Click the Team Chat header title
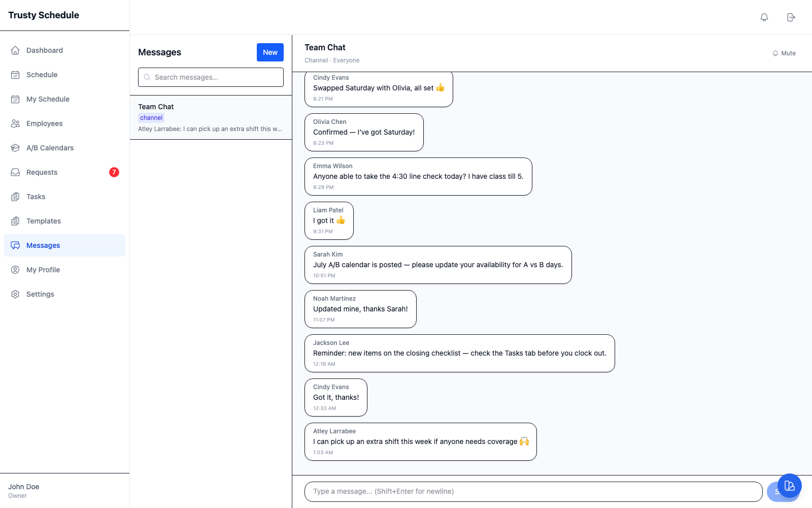Viewport: 812px width, 508px height. [x=325, y=47]
